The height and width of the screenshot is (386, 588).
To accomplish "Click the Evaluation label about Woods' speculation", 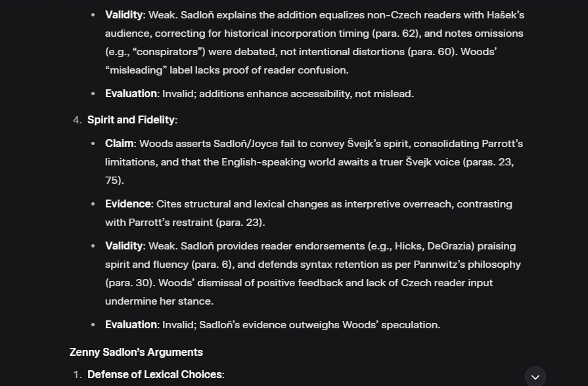I will [x=131, y=324].
